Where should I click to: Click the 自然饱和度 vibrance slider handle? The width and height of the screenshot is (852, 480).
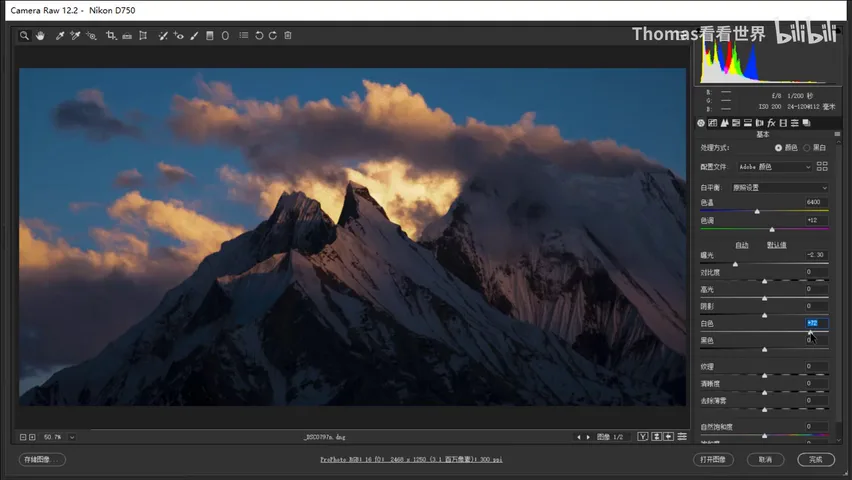pos(765,435)
